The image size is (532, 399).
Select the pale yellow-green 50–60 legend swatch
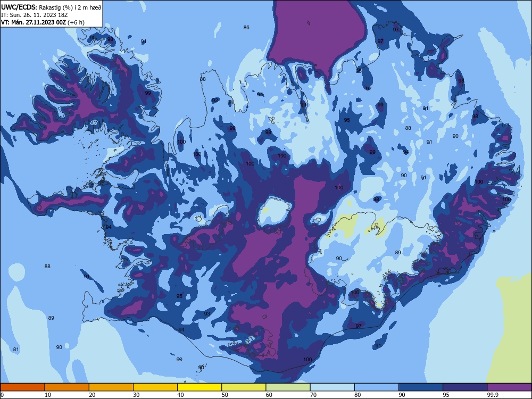pyautogui.click(x=244, y=387)
